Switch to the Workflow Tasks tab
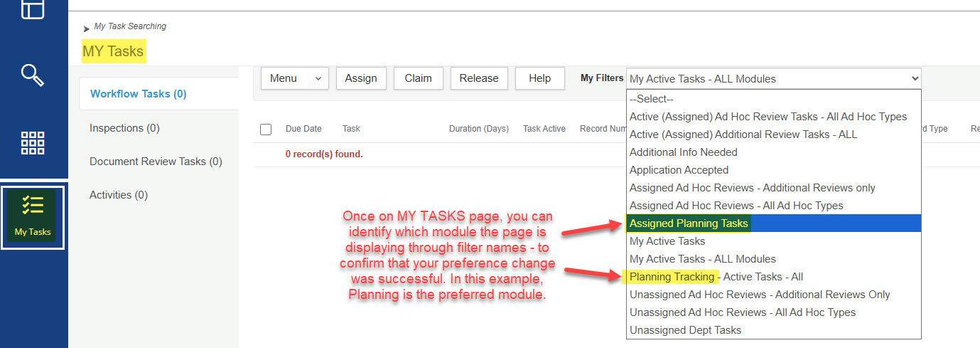Viewport: 980px width, 348px height. pos(138,94)
